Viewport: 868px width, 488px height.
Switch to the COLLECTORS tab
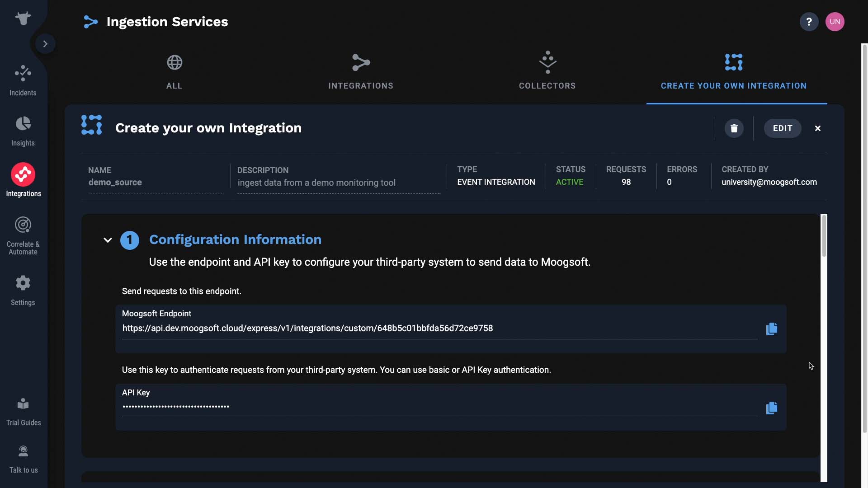click(547, 72)
